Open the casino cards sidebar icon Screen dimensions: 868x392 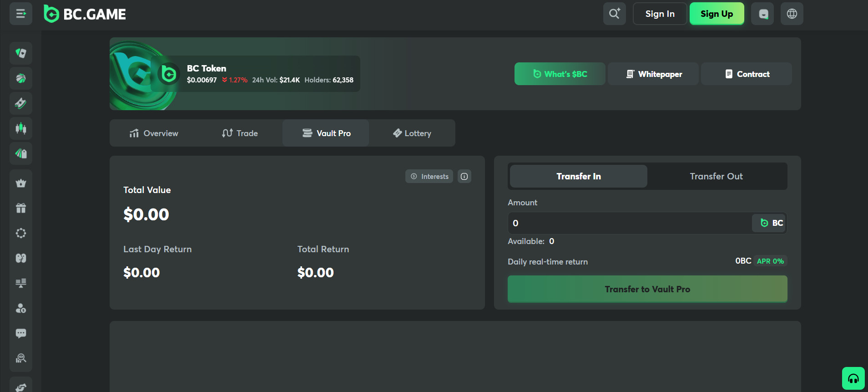(x=21, y=53)
